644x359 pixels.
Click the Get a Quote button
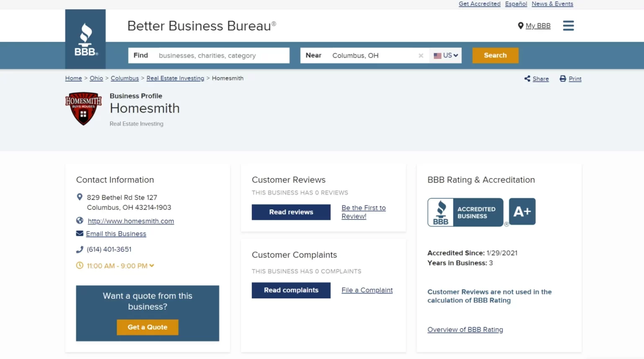(148, 327)
